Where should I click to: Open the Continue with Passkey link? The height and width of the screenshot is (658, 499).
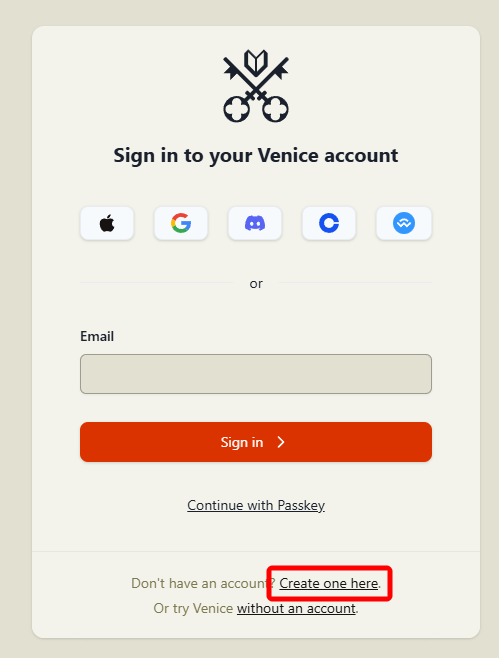coord(256,505)
